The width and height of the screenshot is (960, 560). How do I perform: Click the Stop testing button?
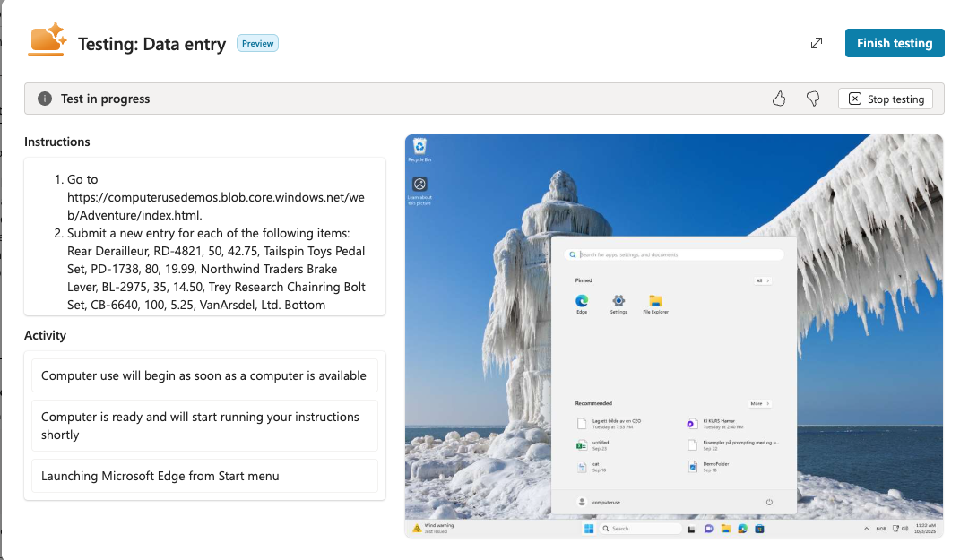[885, 99]
